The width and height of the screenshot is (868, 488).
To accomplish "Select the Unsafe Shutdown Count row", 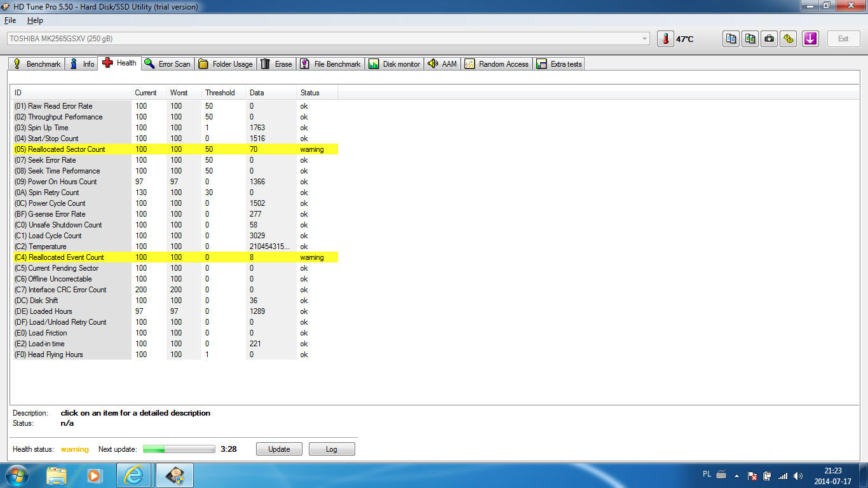I will pyautogui.click(x=175, y=225).
